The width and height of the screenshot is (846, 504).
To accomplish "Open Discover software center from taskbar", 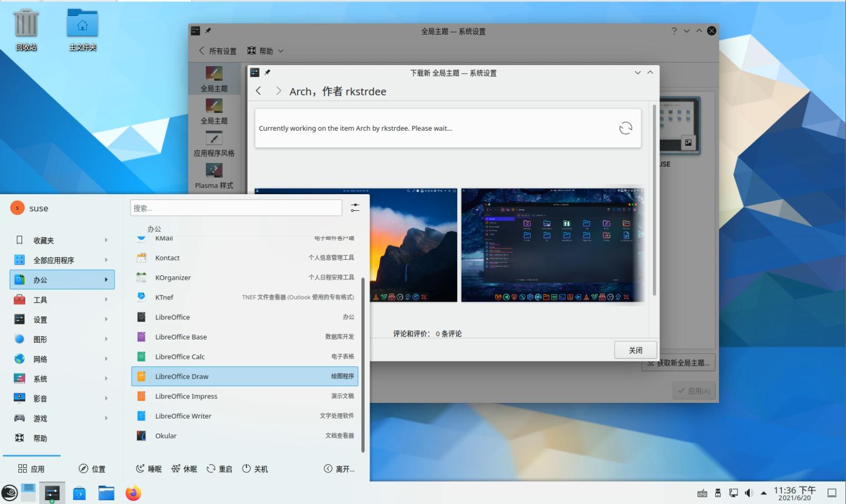I will click(x=80, y=493).
